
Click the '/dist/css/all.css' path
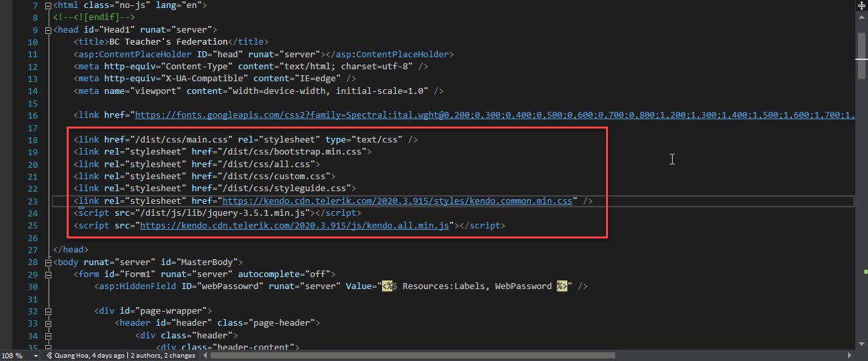[x=265, y=165]
